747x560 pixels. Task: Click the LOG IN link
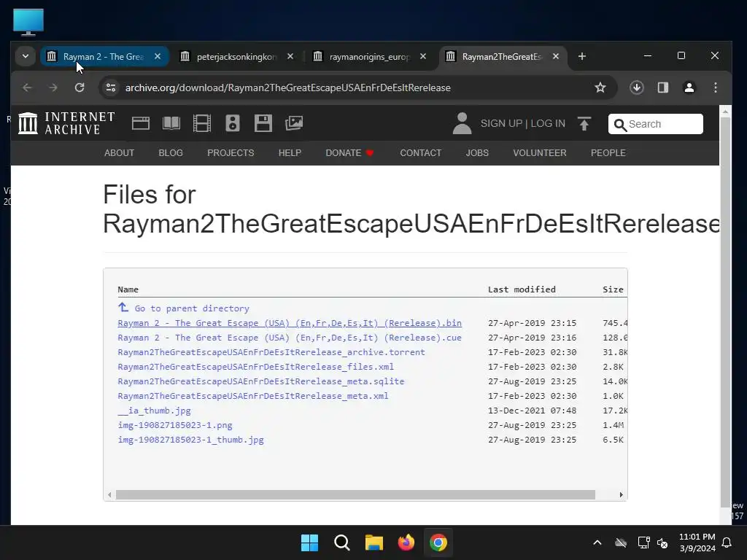point(548,123)
